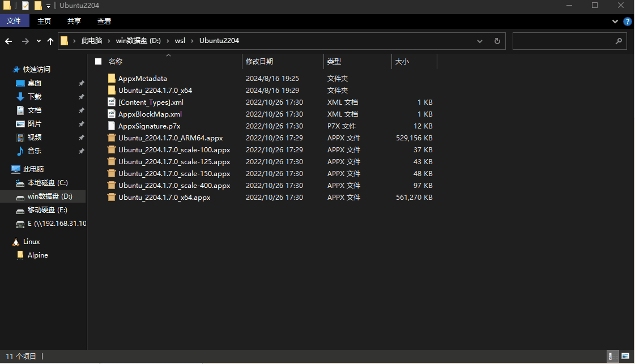Refresh the Ubuntu2204 folder view

[x=497, y=41]
